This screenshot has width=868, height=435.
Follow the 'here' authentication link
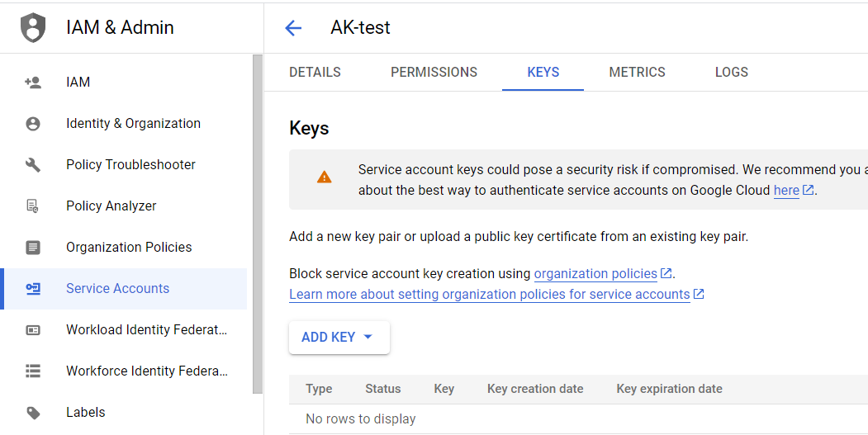point(786,191)
